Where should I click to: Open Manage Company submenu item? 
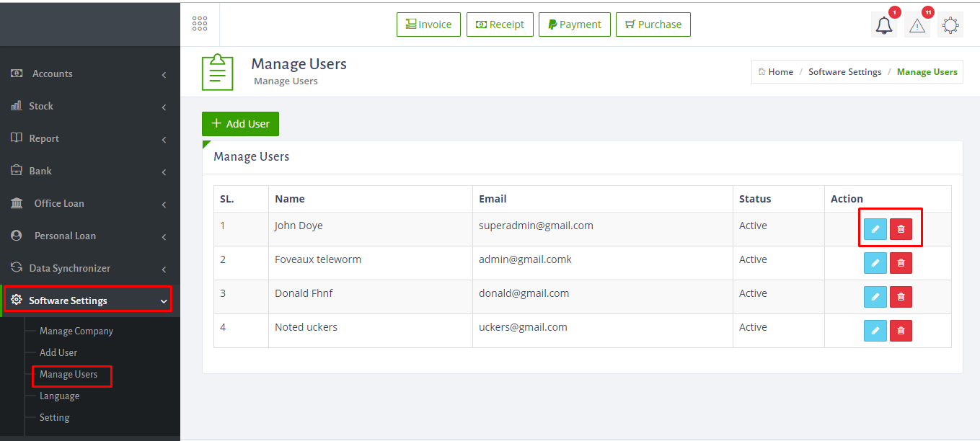(x=76, y=331)
